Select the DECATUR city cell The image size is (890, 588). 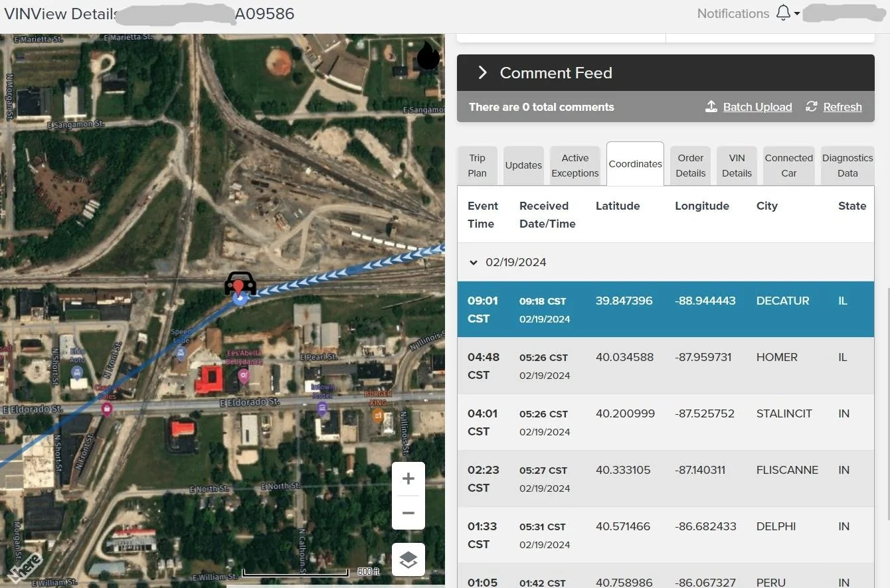pyautogui.click(x=783, y=301)
